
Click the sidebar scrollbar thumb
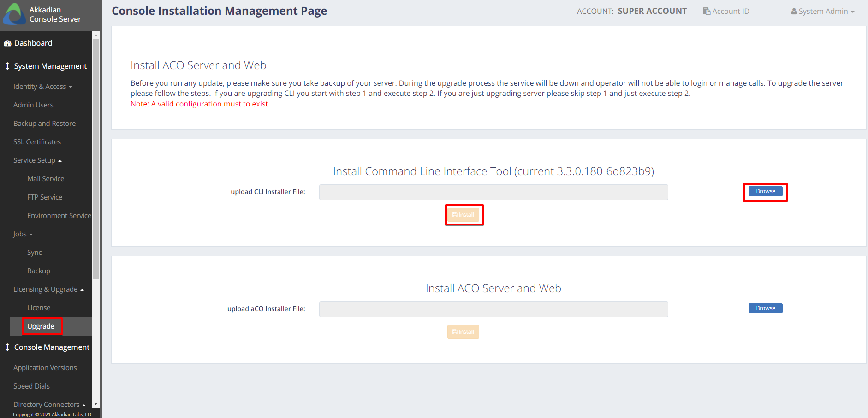[x=96, y=159]
